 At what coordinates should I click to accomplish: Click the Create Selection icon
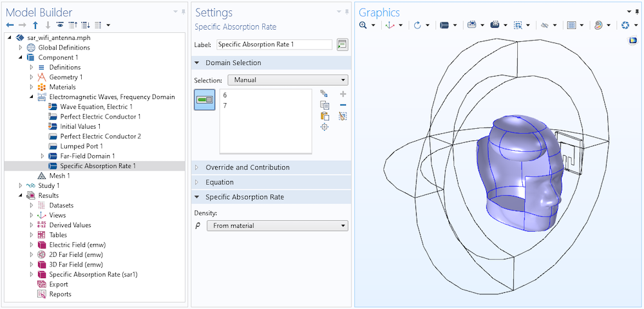pyautogui.click(x=325, y=94)
